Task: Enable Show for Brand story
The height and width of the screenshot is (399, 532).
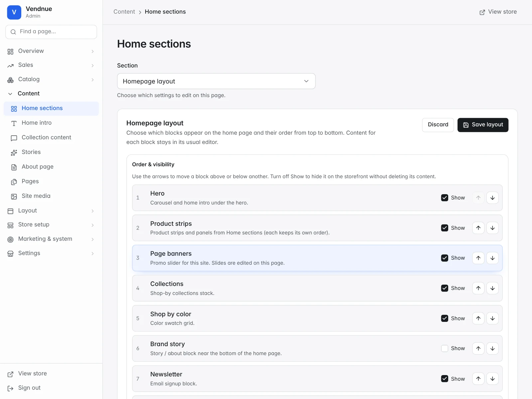Action: click(x=445, y=348)
